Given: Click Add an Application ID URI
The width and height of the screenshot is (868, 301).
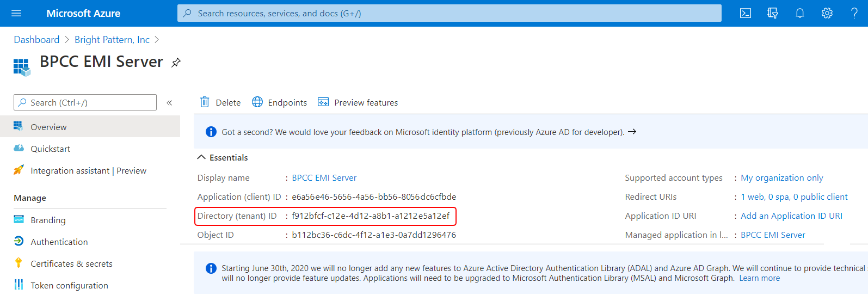Looking at the screenshot, I should coord(791,216).
